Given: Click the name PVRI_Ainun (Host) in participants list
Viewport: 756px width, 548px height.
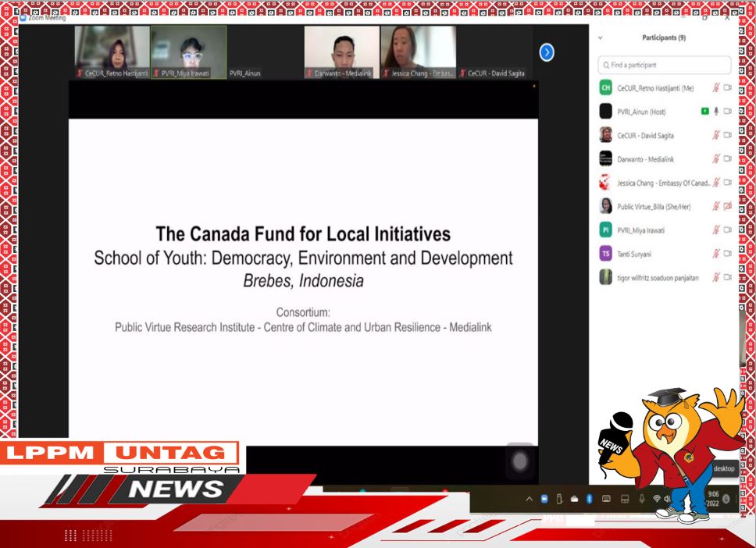Looking at the screenshot, I should click(x=641, y=112).
